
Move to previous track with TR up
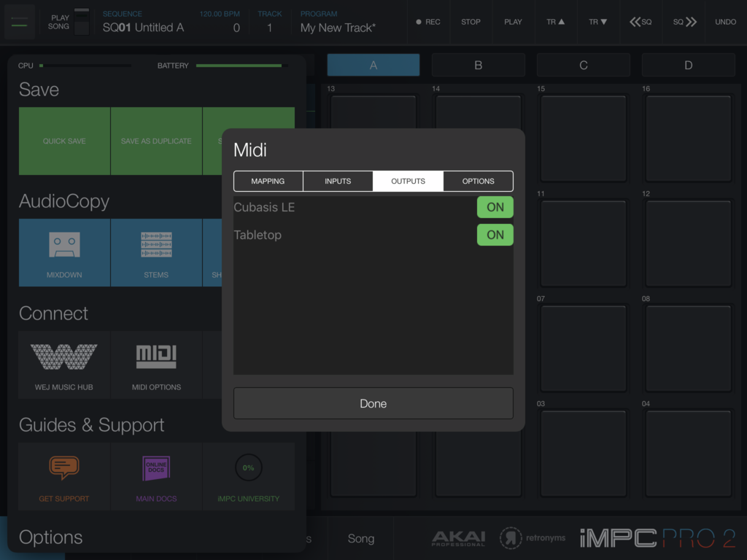555,22
